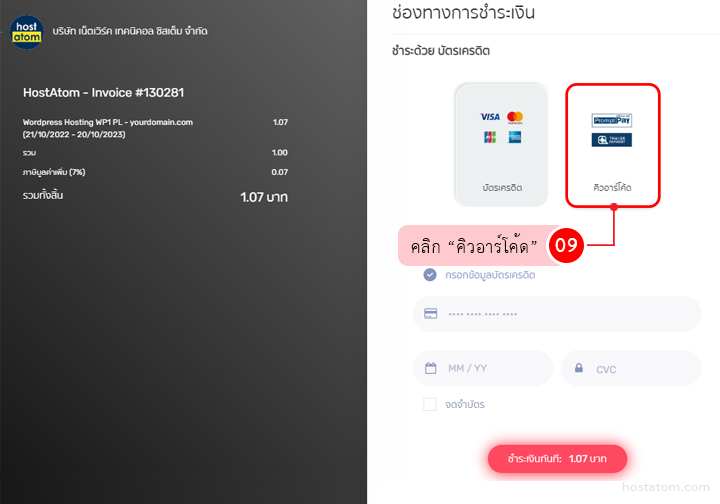Image resolution: width=720 pixels, height=504 pixels.
Task: Select the QR code (คิวอาร์โค้ด) payment option
Action: click(613, 146)
